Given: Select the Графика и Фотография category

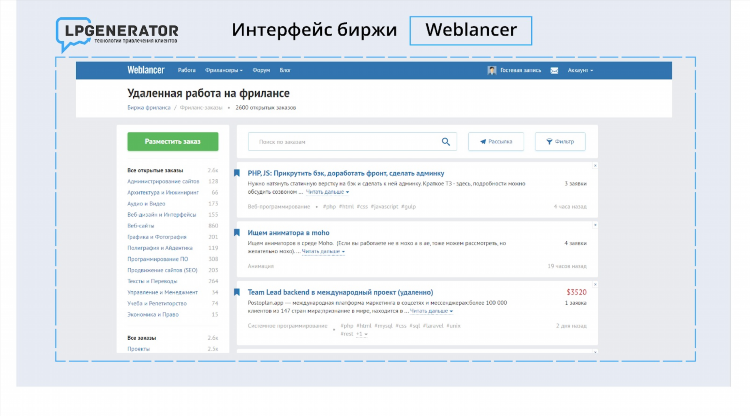Looking at the screenshot, I should pyautogui.click(x=157, y=237).
